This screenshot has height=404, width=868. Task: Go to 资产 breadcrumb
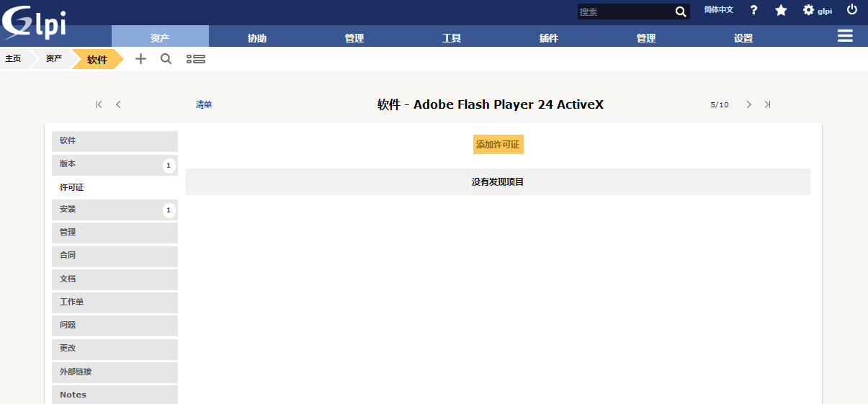[54, 59]
